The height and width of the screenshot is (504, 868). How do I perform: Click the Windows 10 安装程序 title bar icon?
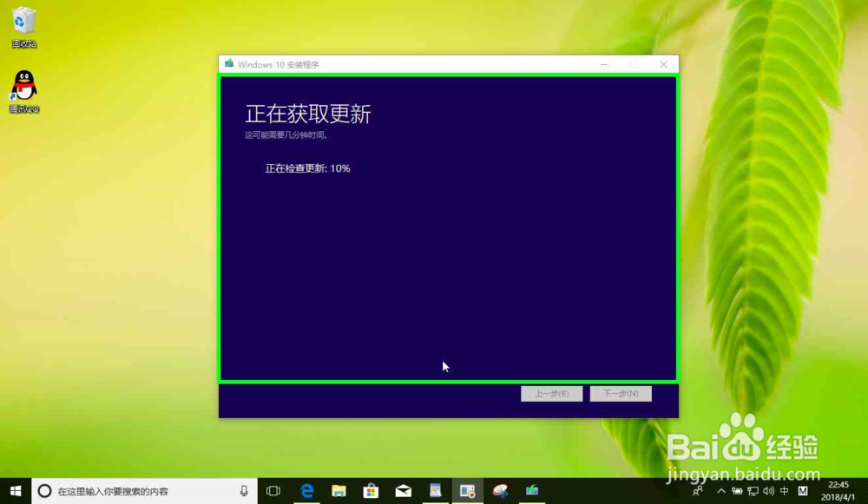[228, 63]
